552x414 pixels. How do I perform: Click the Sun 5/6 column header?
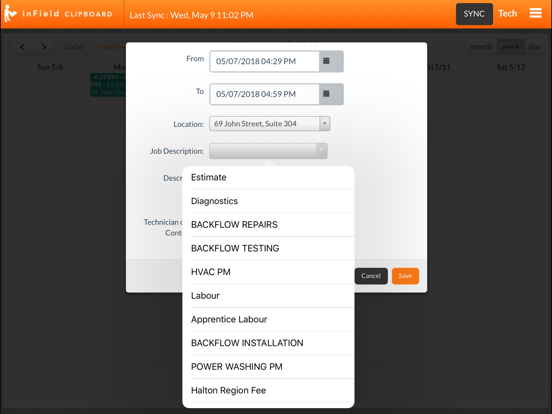50,67
